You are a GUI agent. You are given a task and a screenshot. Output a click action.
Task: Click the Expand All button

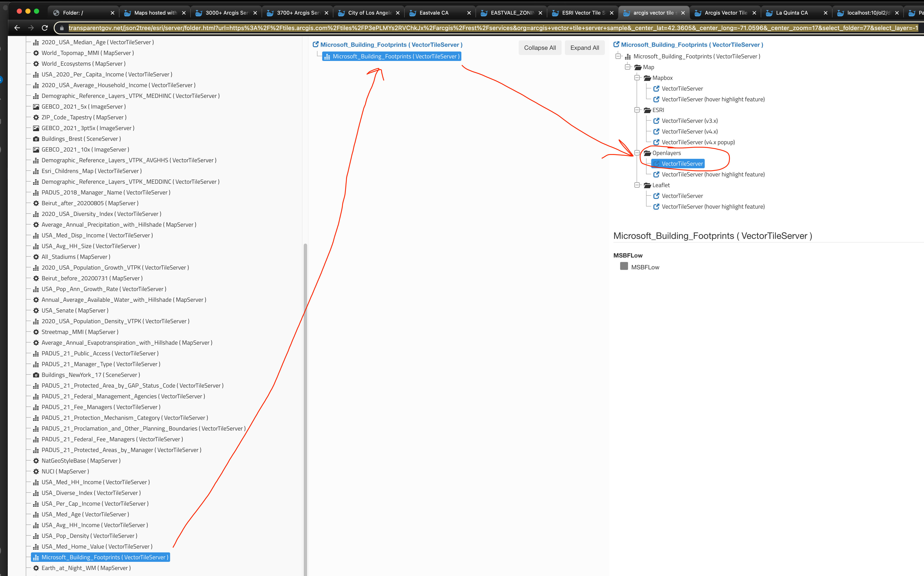(x=585, y=47)
